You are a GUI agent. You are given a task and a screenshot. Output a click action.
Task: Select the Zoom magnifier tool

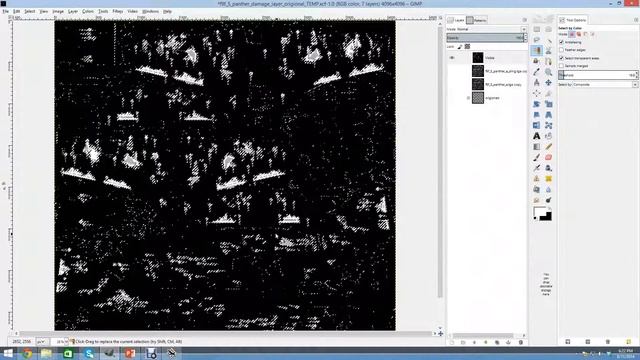coord(549,72)
